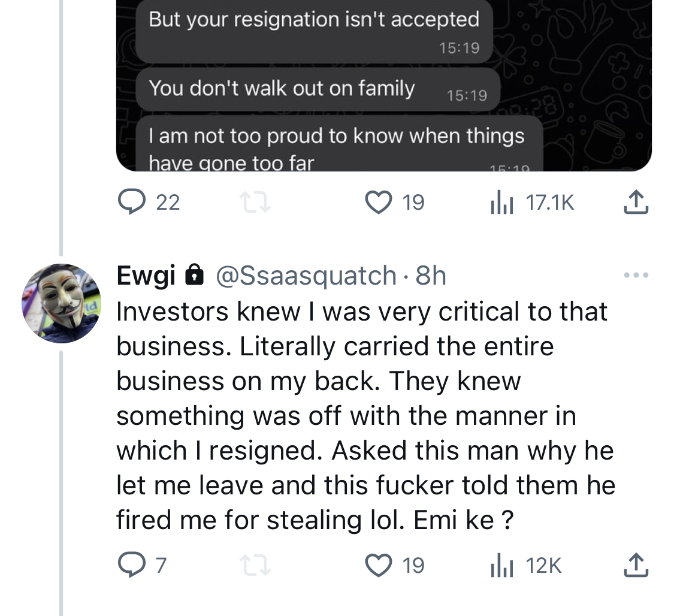Share the upper tweet with the chat screenshot
Screen dimensions: 674x616
(x=636, y=202)
